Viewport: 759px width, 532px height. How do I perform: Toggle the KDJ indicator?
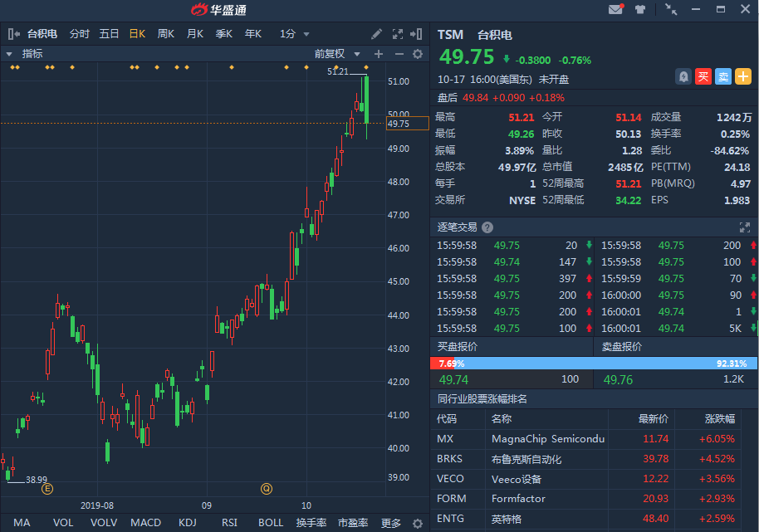(x=188, y=523)
